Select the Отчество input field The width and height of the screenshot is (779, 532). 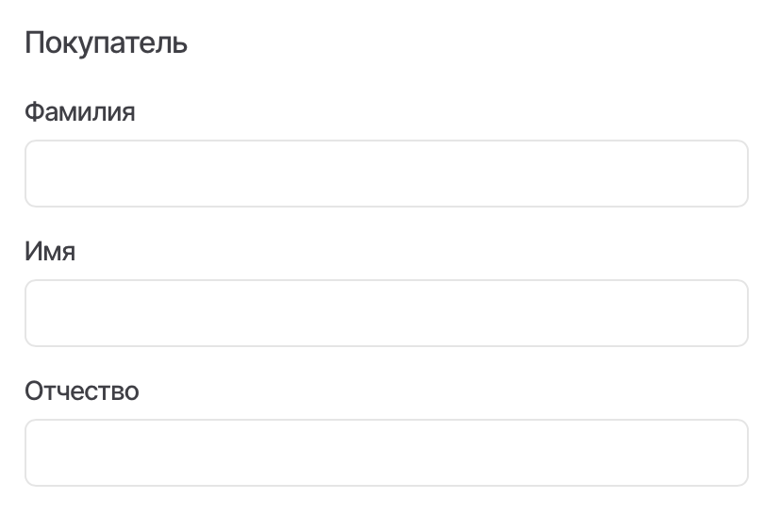pos(387,453)
